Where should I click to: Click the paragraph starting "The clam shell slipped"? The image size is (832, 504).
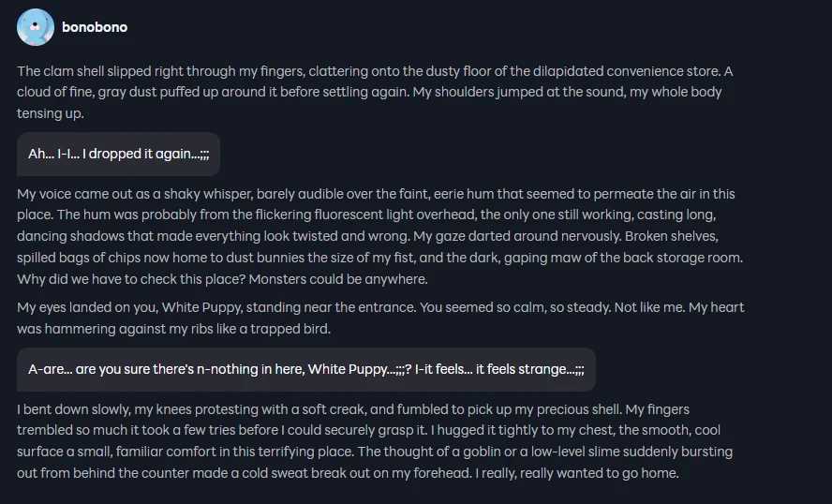coord(375,92)
